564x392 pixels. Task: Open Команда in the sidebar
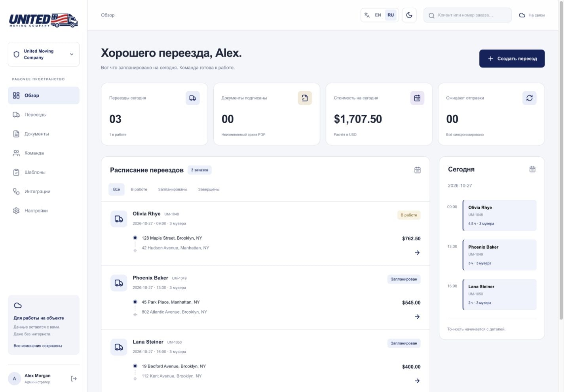pos(44,153)
